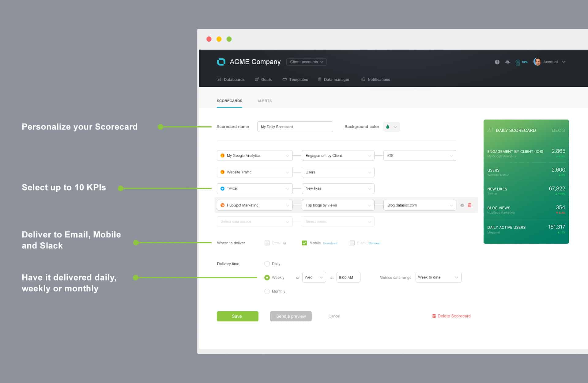Open the help question mark icon
The height and width of the screenshot is (383, 588).
497,62
